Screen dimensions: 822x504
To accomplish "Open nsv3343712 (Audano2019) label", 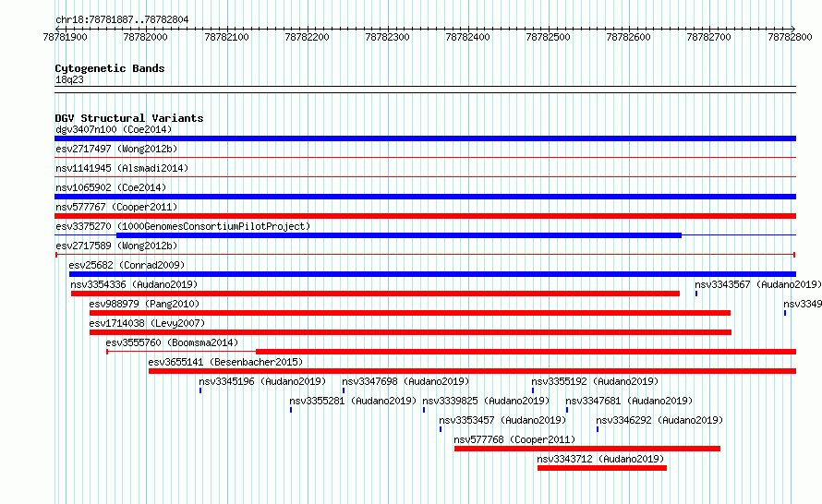I will (x=600, y=459).
